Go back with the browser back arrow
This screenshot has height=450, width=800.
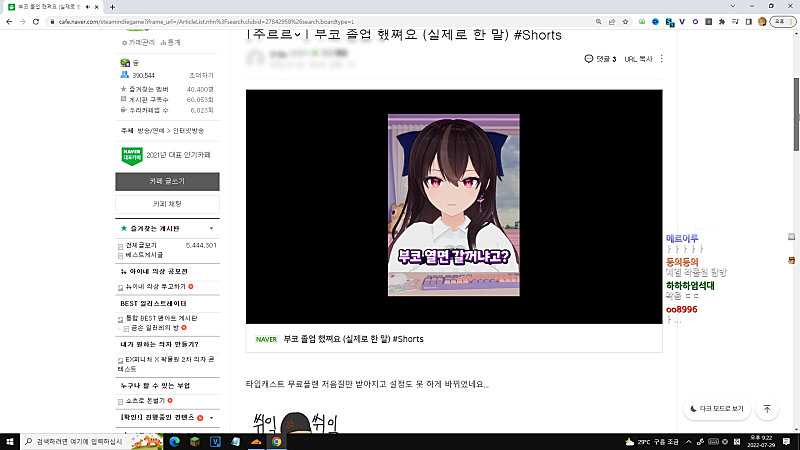point(9,21)
